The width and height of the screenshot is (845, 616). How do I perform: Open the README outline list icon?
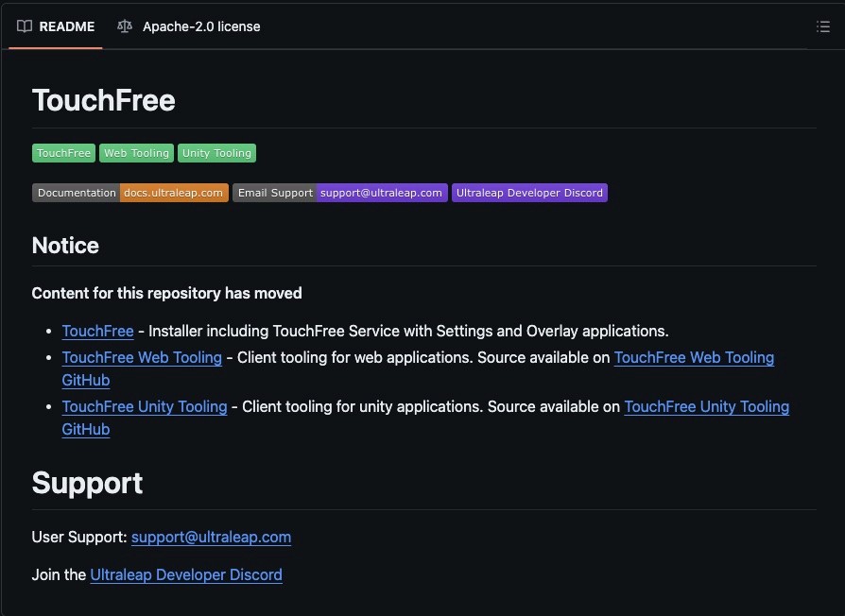coord(822,26)
